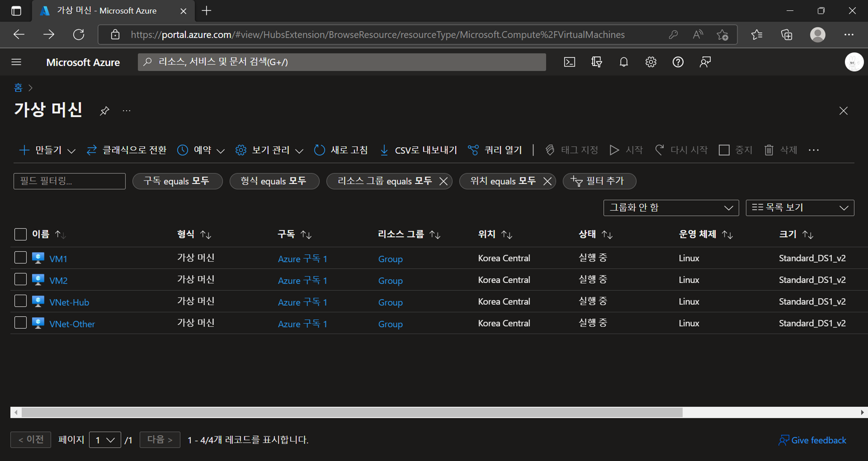Open the notifications bell
The image size is (868, 461).
click(624, 62)
